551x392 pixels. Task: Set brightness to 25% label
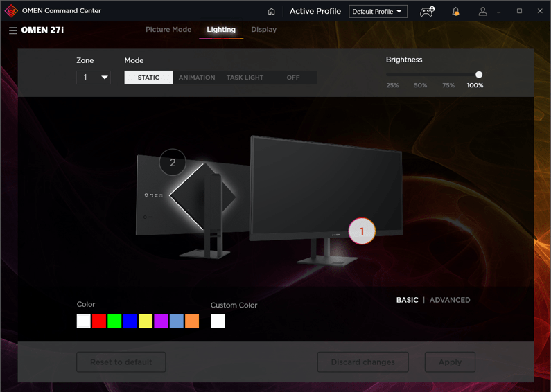[x=392, y=85]
